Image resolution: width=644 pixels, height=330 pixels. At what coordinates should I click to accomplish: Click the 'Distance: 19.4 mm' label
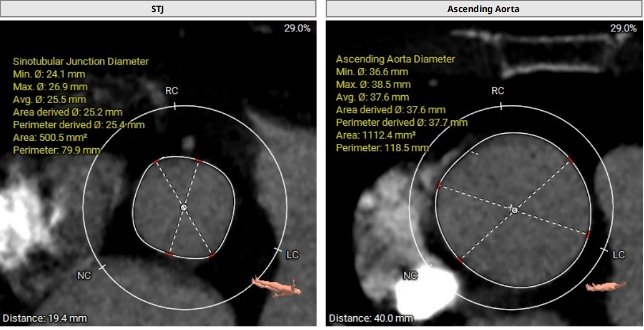coord(45,318)
